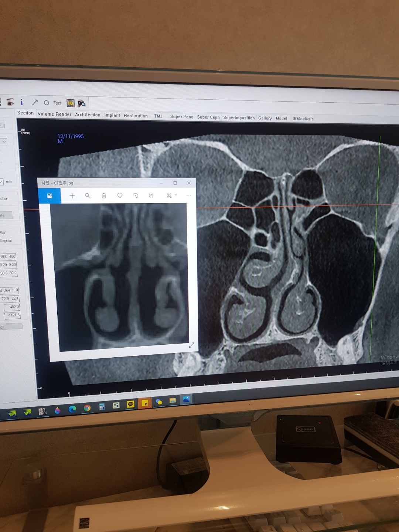Open the Super Pano tab
Viewport: 399px width, 532px height.
tap(182, 117)
